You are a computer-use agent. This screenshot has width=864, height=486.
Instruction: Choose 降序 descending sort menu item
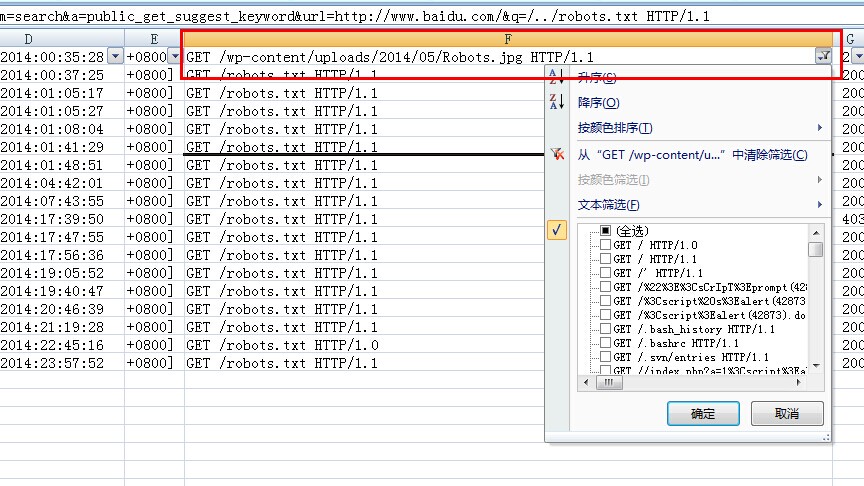(x=598, y=103)
